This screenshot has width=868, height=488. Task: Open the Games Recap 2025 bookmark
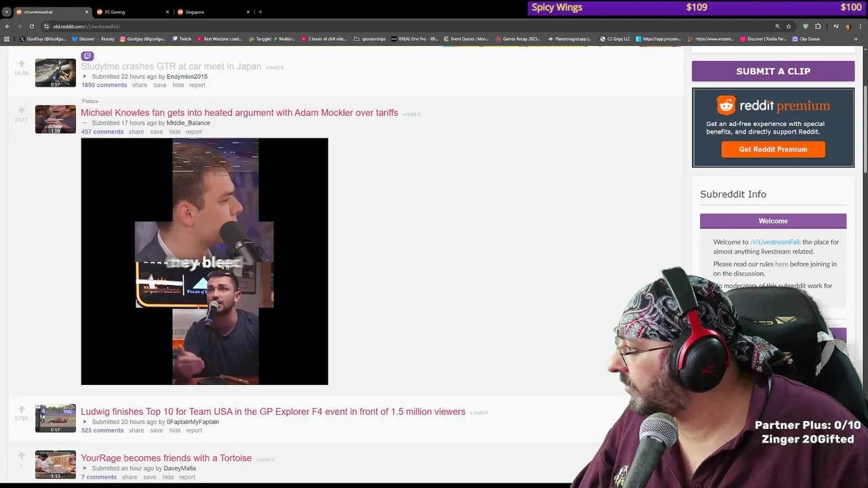[518, 39]
